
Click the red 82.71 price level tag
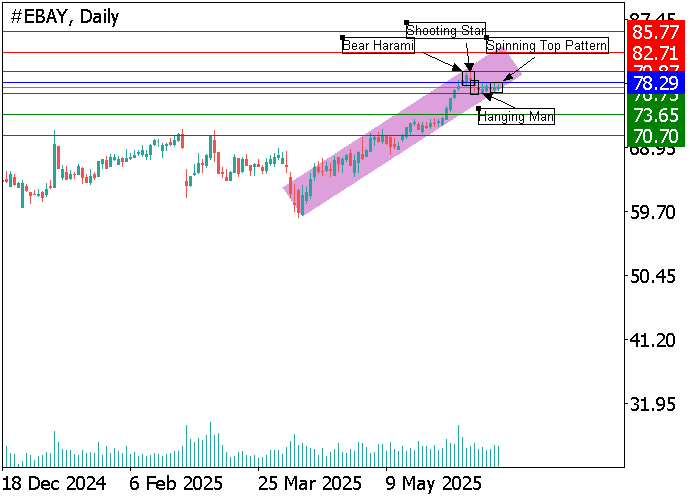[656, 51]
